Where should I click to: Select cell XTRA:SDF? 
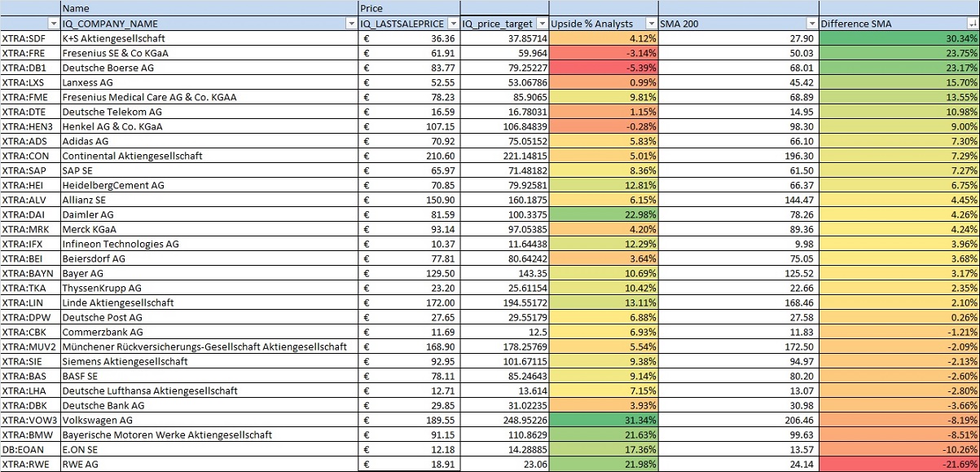pos(31,38)
